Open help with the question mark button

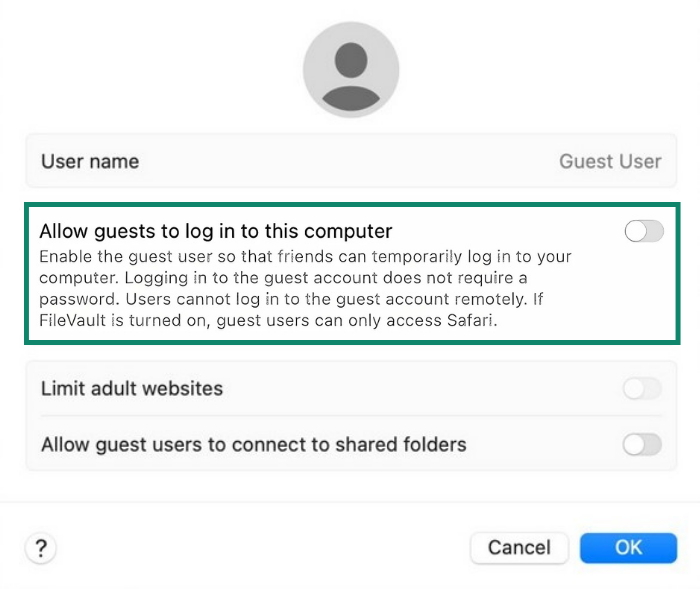pos(41,548)
